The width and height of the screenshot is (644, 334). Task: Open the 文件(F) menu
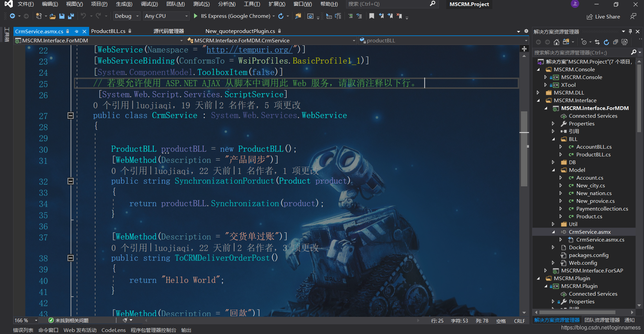point(26,4)
